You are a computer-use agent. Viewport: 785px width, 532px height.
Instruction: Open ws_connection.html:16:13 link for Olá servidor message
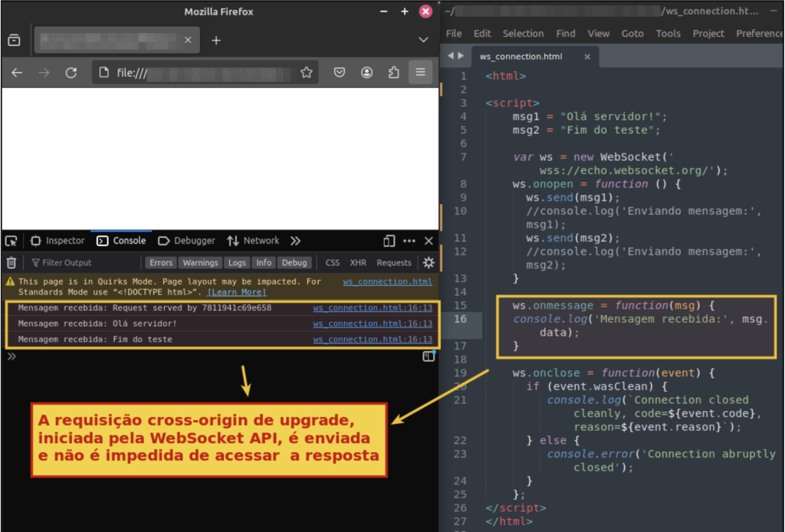click(373, 323)
